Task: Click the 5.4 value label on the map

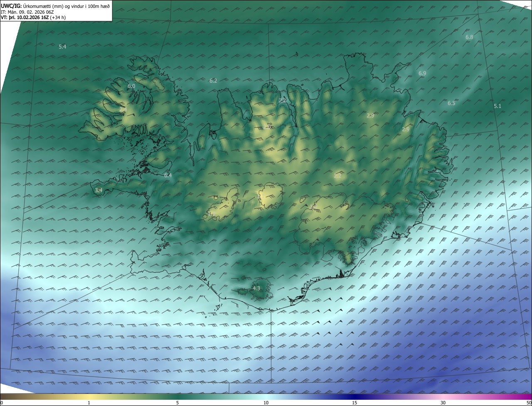Action: [62, 47]
